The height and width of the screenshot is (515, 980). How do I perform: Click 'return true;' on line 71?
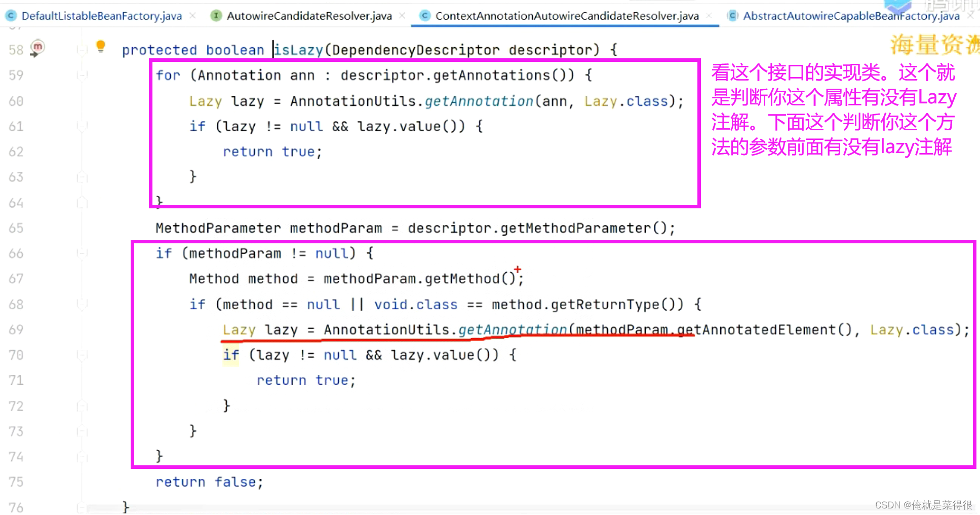pos(306,380)
